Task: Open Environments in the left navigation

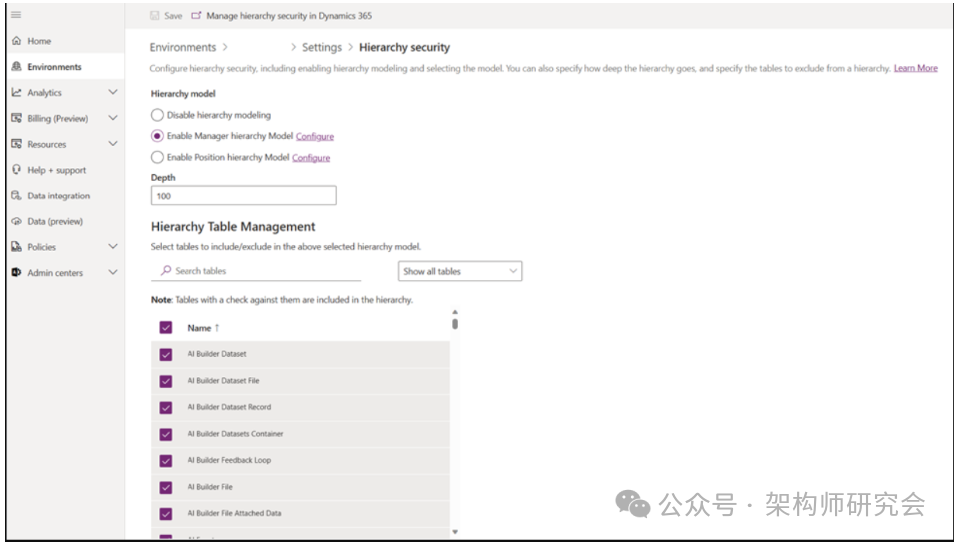Action: coord(54,67)
